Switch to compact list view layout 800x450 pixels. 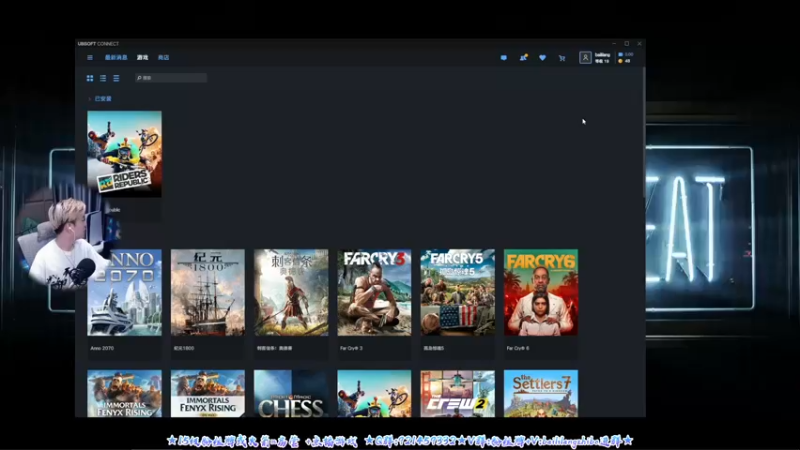[x=116, y=78]
